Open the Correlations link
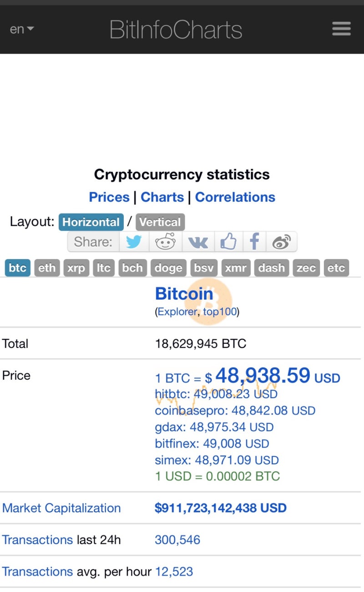The height and width of the screenshot is (592, 364). (x=235, y=197)
